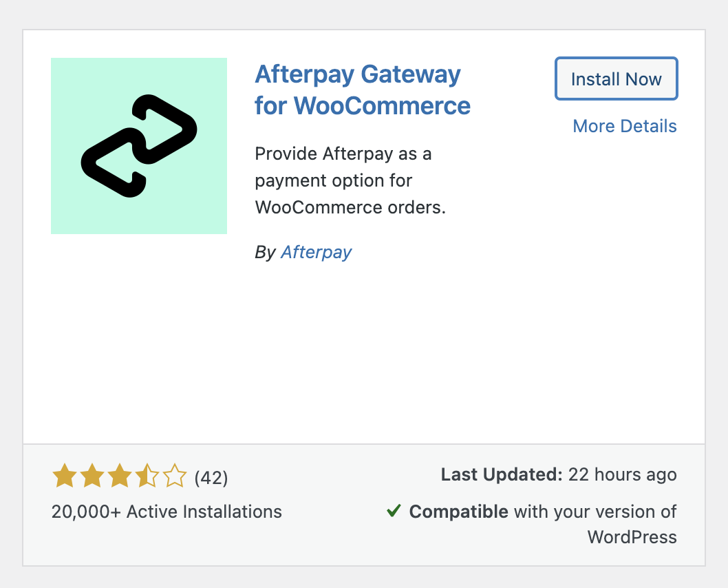Click Install Now for Afterpay Gateway
Image resolution: width=728 pixels, height=588 pixels.
616,78
